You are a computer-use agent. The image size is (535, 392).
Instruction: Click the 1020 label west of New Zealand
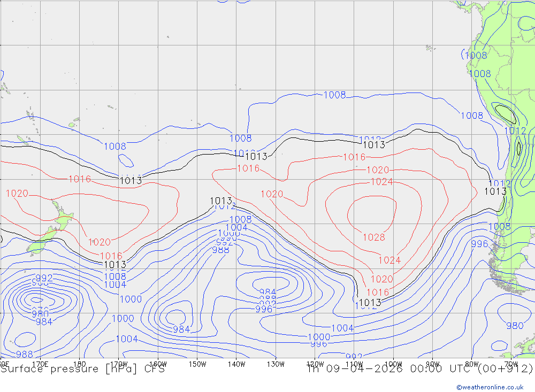(17, 194)
